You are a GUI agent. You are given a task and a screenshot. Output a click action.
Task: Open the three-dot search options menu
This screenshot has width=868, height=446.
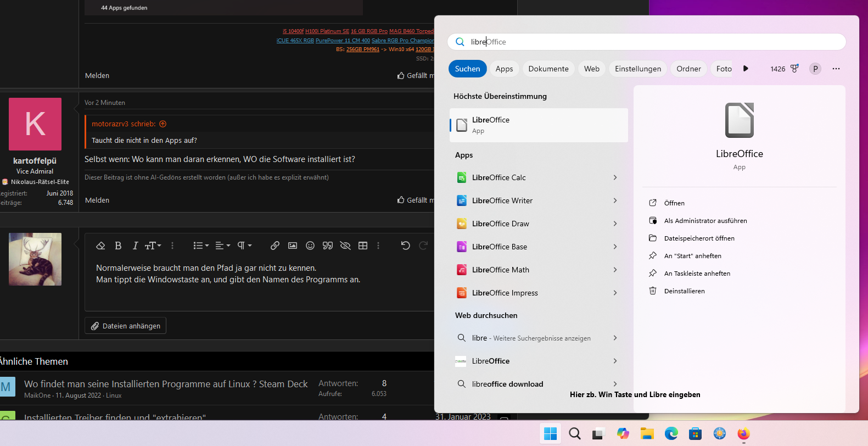(836, 69)
